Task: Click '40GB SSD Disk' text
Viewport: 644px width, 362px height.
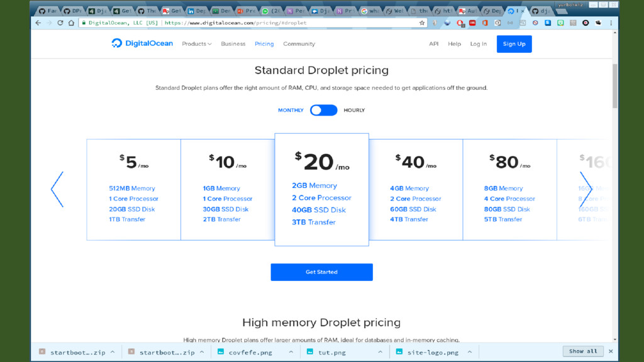Action: (x=319, y=210)
